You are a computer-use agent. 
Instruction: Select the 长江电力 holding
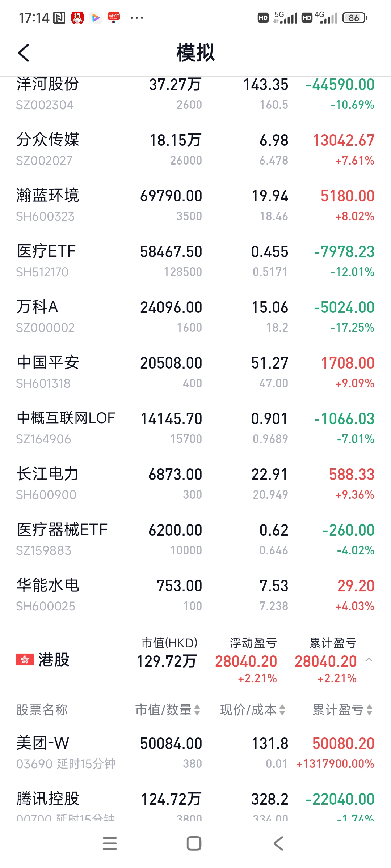tap(195, 484)
